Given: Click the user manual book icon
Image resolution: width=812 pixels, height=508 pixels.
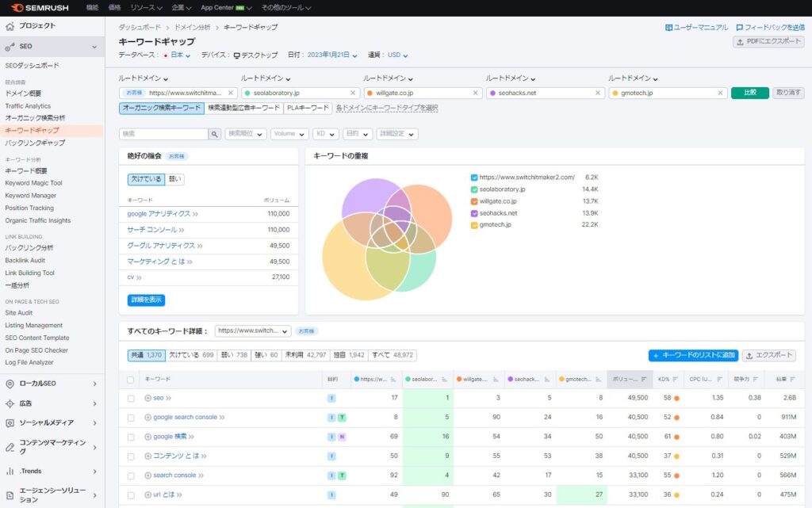Looking at the screenshot, I should pos(668,28).
